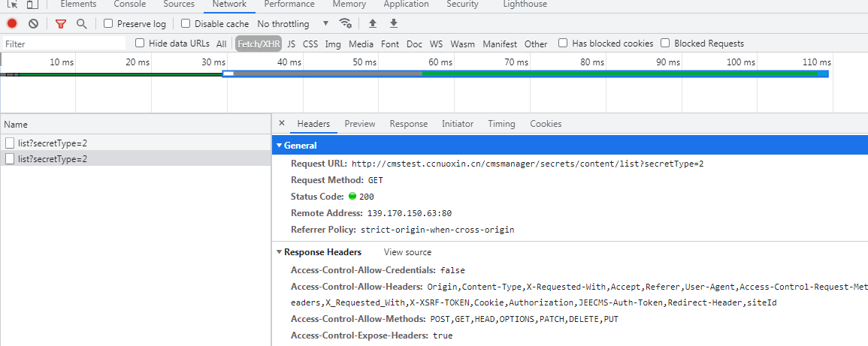Toggle the red filter funnel icon
The width and height of the screenshot is (868, 346).
click(62, 24)
